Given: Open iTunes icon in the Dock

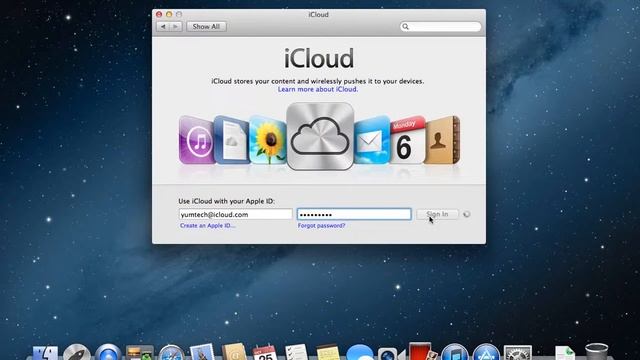Looking at the screenshot, I should pyautogui.click(x=454, y=353).
